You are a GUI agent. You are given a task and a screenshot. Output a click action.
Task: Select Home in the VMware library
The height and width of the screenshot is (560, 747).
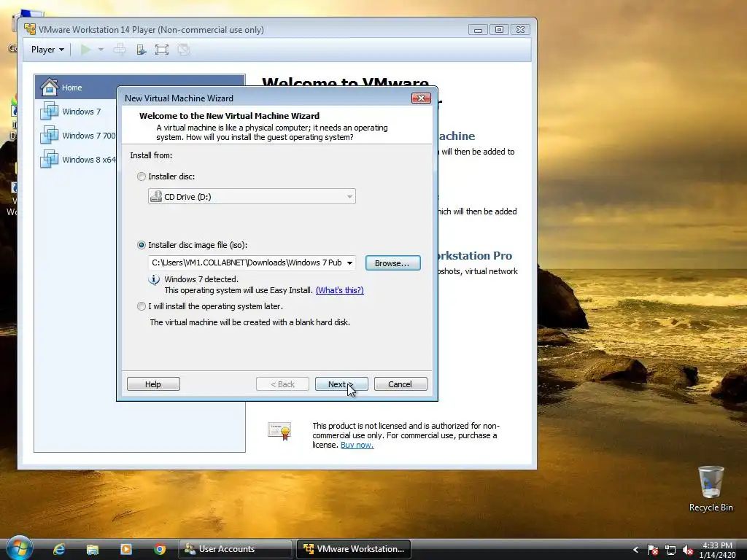(x=140, y=87)
